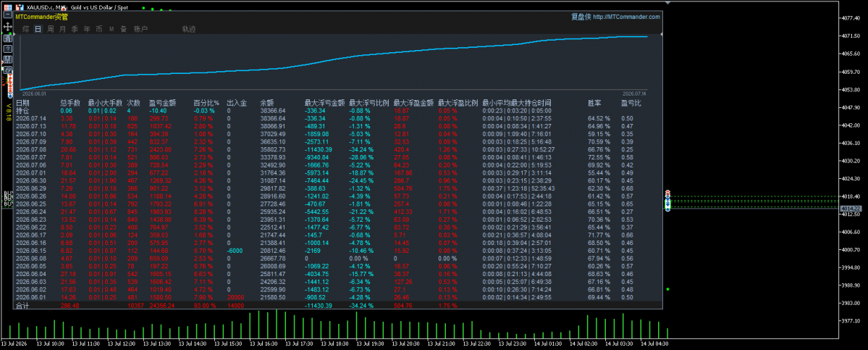Switch to the 年 yearly tab
Viewport: 868px width, 350px height.
tap(87, 29)
